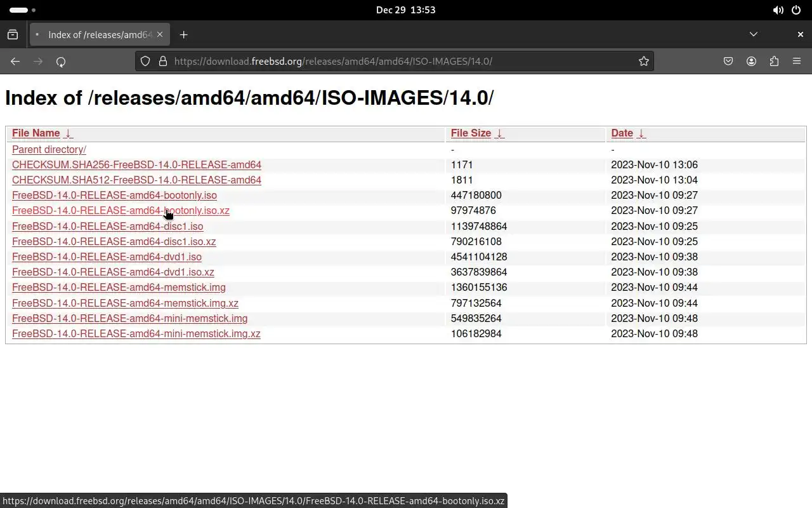Click file size 1171
Image resolution: width=812 pixels, height=508 pixels.
[462, 165]
